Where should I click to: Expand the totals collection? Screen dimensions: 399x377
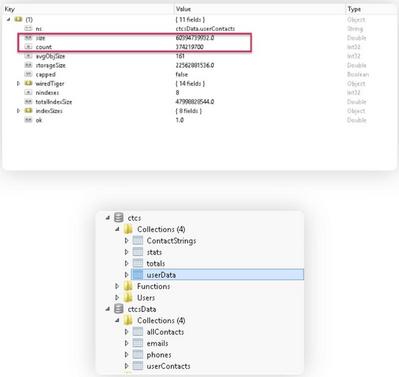tap(126, 264)
